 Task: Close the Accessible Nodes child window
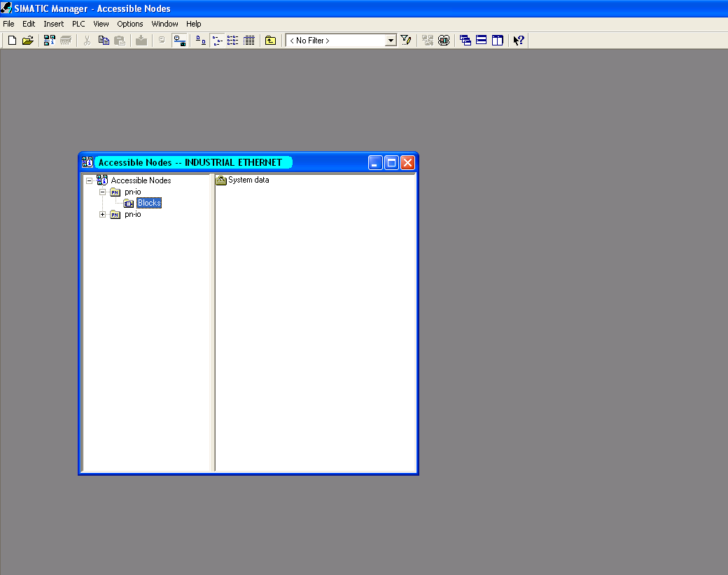coord(407,163)
